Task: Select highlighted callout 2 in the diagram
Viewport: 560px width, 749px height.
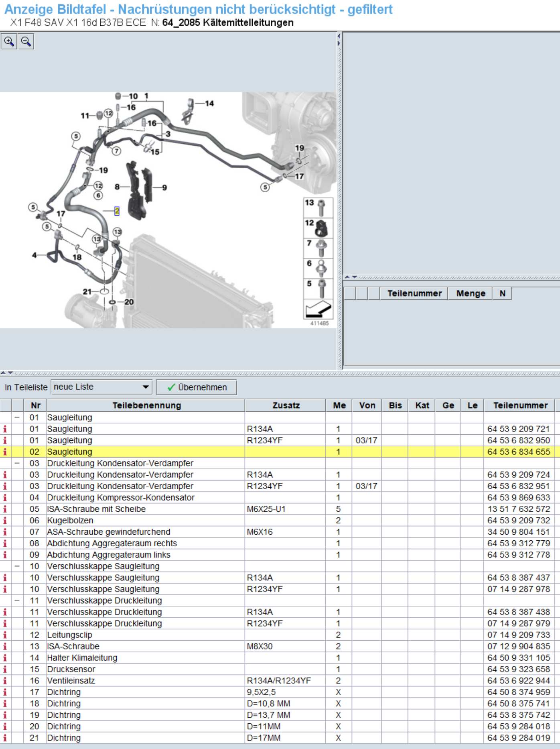Action: (x=117, y=211)
